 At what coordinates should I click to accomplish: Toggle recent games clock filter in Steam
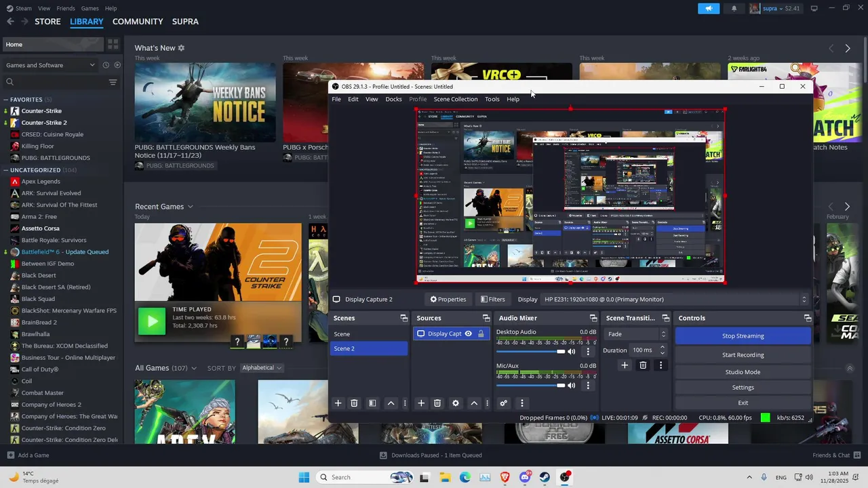106,65
